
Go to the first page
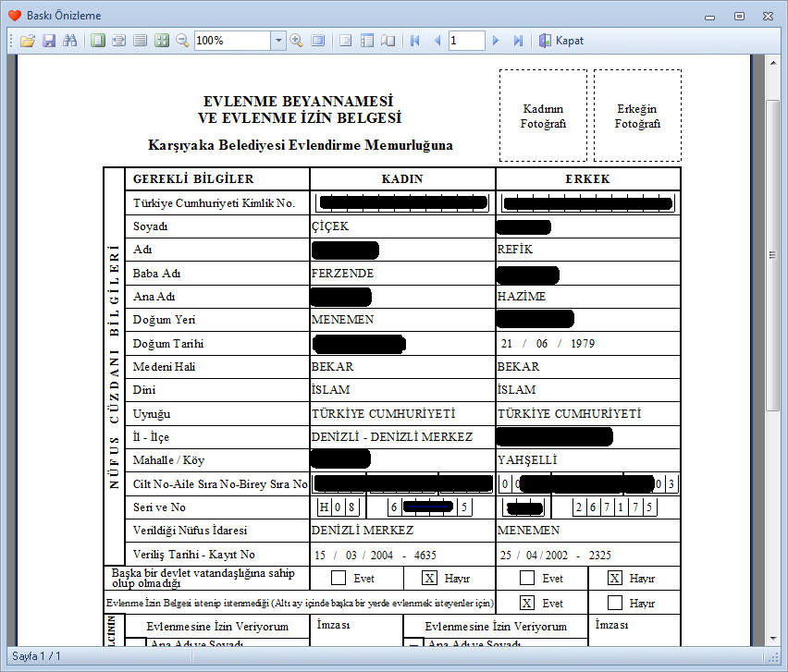click(x=415, y=41)
